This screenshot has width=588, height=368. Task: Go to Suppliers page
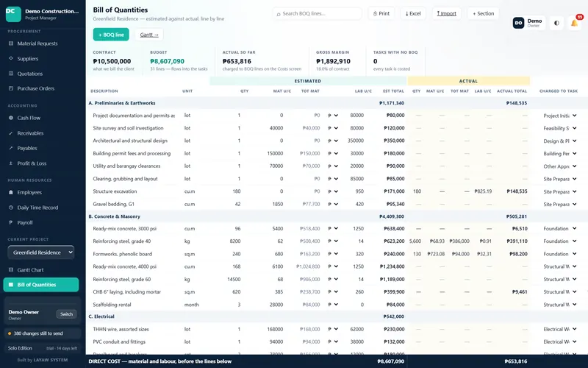pyautogui.click(x=28, y=59)
